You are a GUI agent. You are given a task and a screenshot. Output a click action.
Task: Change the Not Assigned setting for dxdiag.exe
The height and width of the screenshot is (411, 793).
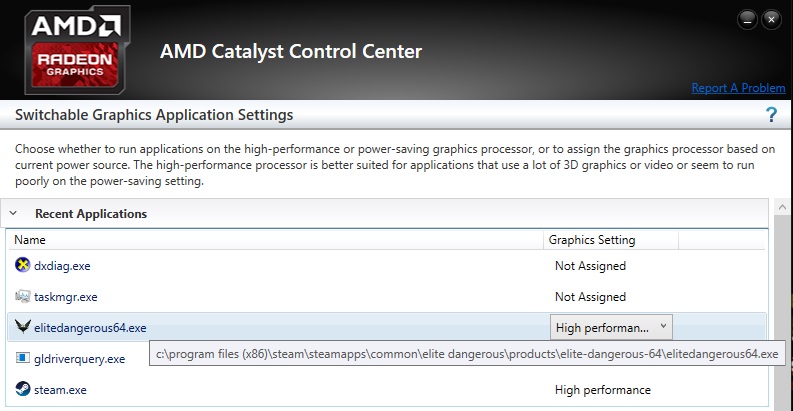[x=590, y=266]
